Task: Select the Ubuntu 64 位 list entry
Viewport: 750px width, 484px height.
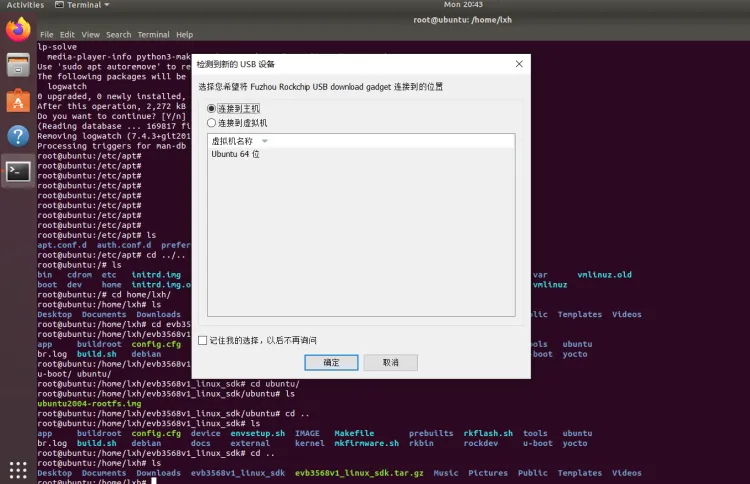Action: [x=235, y=154]
